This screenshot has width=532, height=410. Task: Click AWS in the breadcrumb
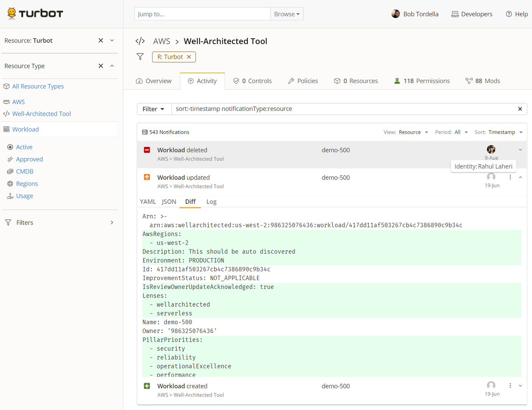pos(162,41)
